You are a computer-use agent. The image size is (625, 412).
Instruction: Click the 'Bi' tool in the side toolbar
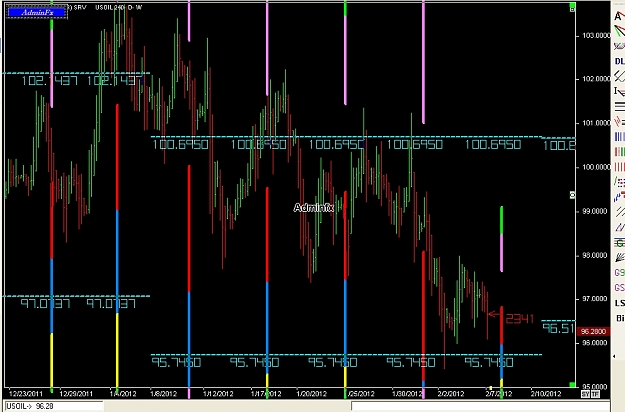[x=620, y=318]
